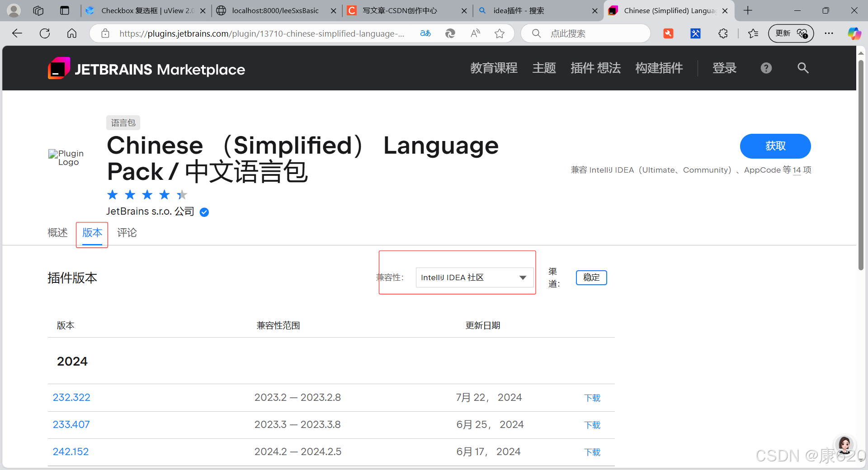The height and width of the screenshot is (470, 868).
Task: Click the browser 更新 button
Action: tap(791, 33)
